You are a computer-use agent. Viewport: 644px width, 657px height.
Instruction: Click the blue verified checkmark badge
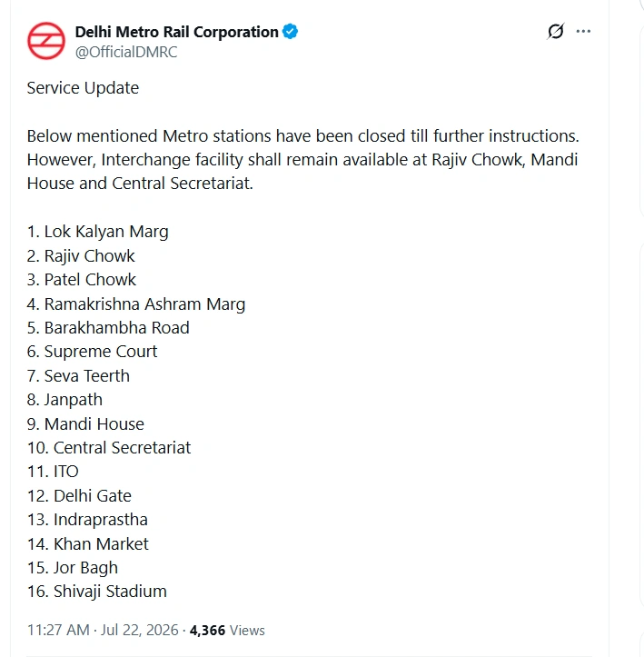pyautogui.click(x=290, y=32)
